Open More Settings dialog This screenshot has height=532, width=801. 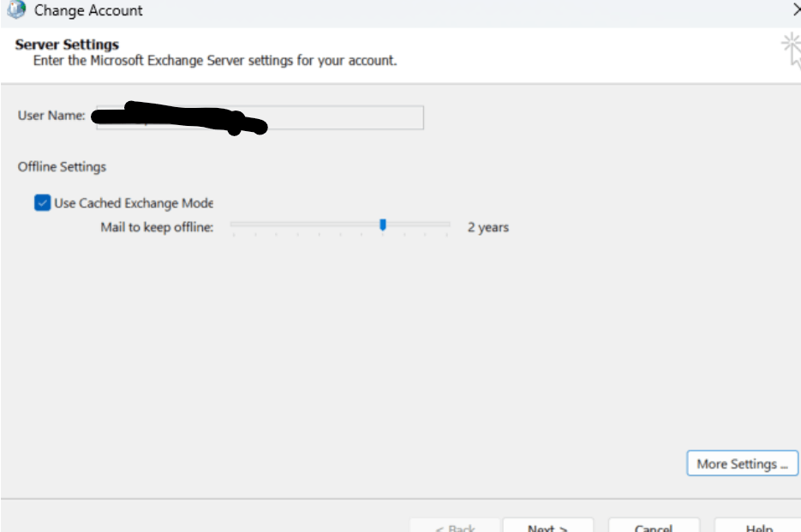coord(742,463)
